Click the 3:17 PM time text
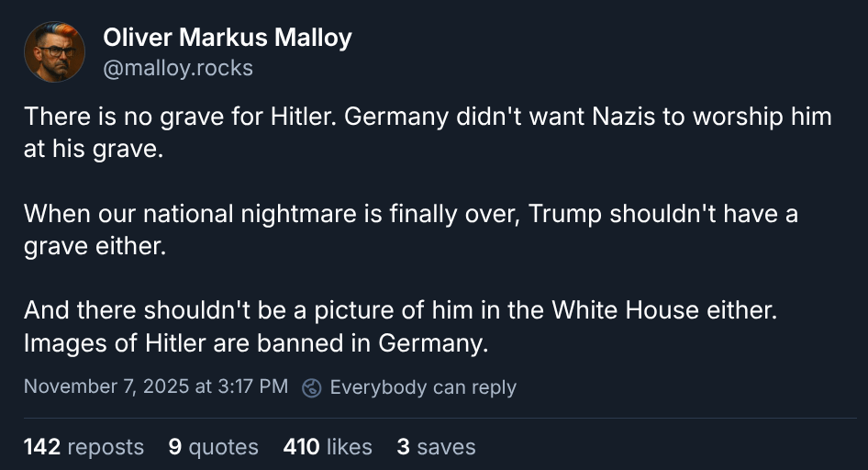Viewport: 868px width, 470px height. [253, 386]
